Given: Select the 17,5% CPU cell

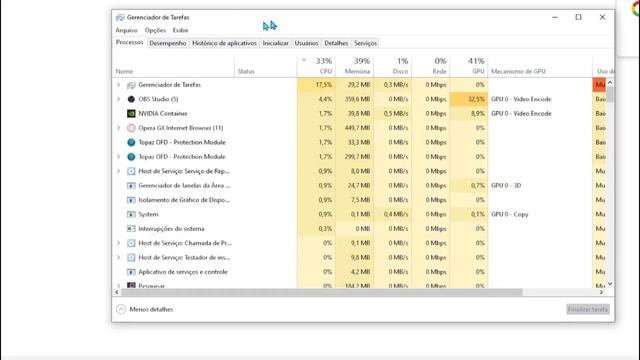Looking at the screenshot, I should pyautogui.click(x=316, y=85).
